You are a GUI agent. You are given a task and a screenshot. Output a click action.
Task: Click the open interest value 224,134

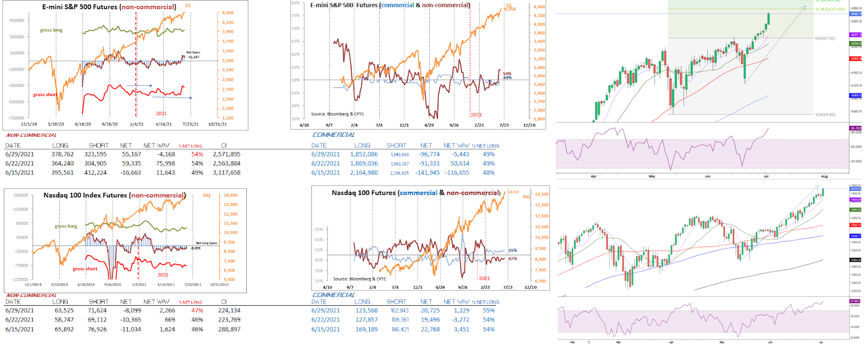tap(229, 311)
